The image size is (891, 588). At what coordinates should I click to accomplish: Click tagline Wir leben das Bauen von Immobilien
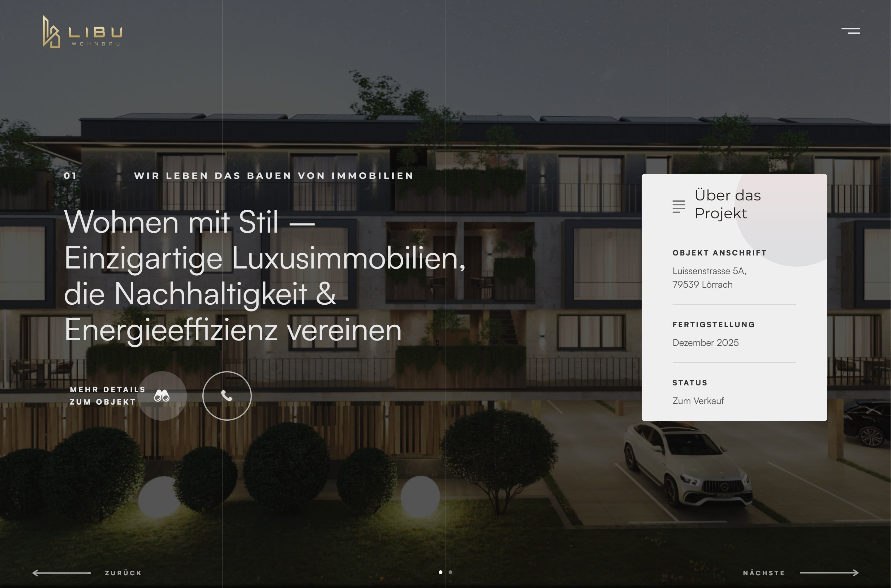(x=274, y=175)
